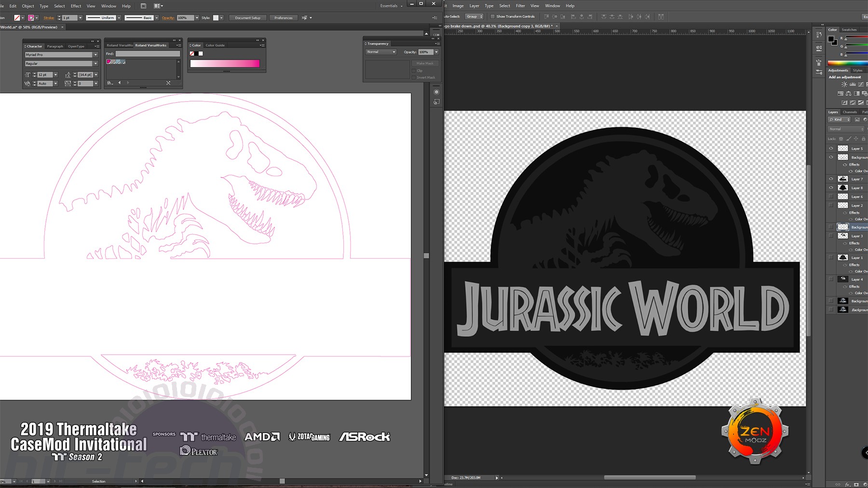Open the Uniform width profile dropdown

point(119,18)
